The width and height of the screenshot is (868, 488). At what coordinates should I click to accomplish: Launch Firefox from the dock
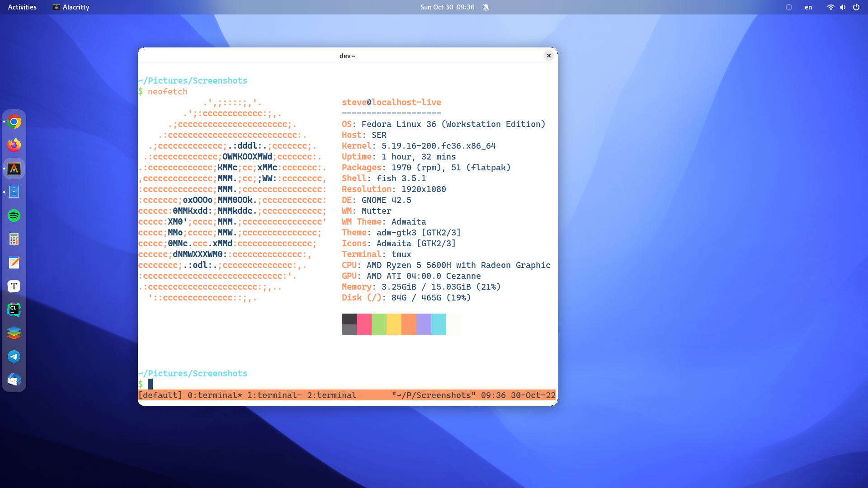(x=14, y=145)
